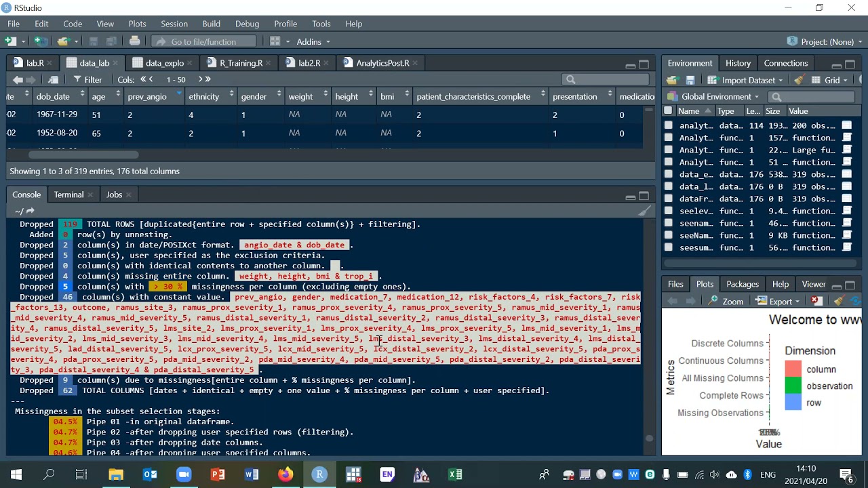Screen dimensions: 868x488
Task: Toggle select all environment objects checkbox
Action: point(669,110)
